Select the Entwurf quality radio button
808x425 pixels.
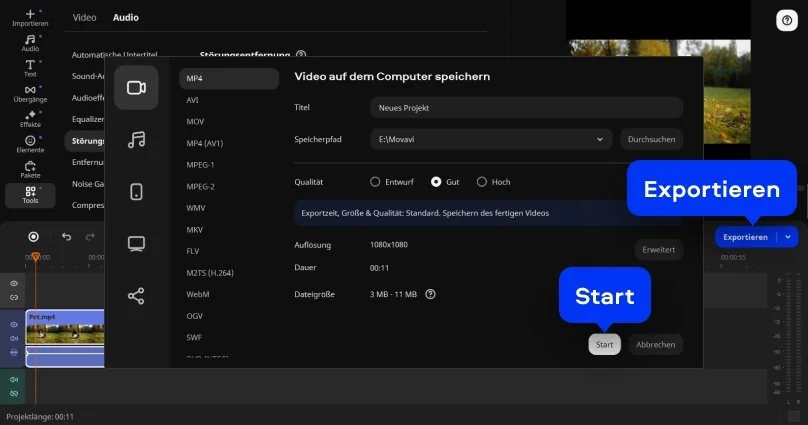coord(376,182)
